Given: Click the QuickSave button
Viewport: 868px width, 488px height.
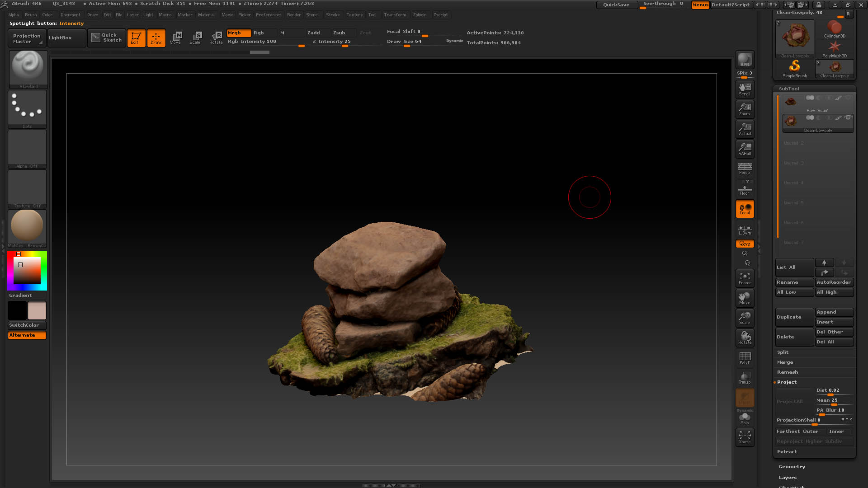Looking at the screenshot, I should click(617, 5).
